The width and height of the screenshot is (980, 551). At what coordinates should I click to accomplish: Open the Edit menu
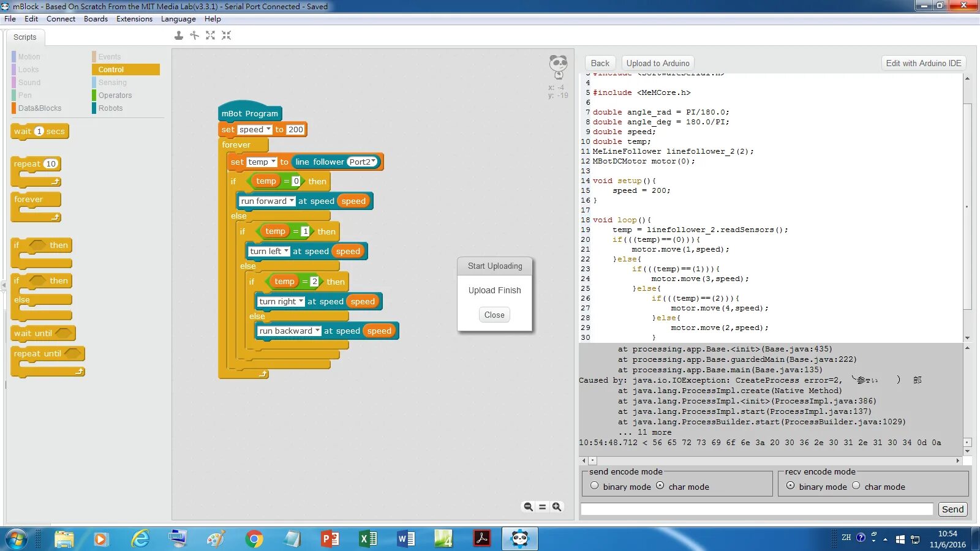click(31, 19)
